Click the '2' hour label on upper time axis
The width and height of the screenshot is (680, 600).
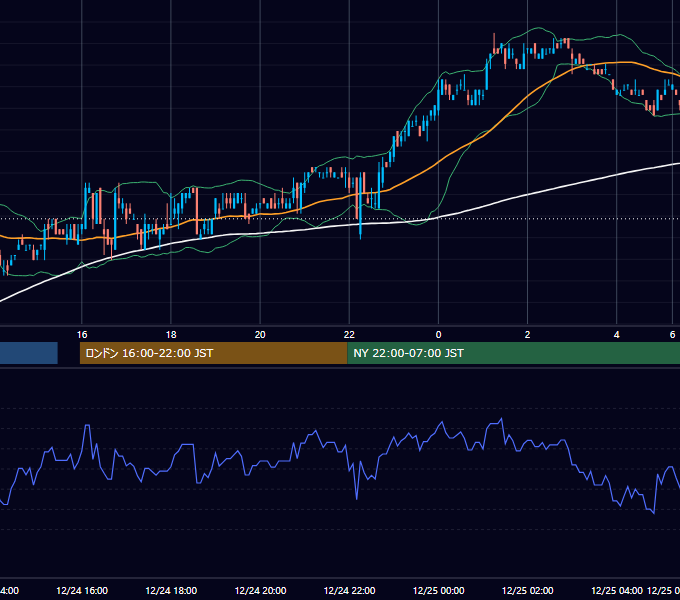pyautogui.click(x=527, y=335)
